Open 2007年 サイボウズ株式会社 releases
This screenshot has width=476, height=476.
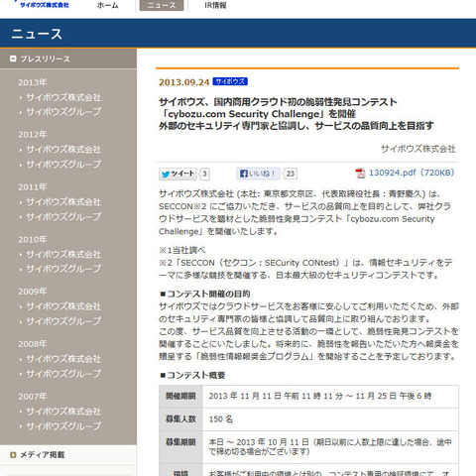tap(63, 412)
